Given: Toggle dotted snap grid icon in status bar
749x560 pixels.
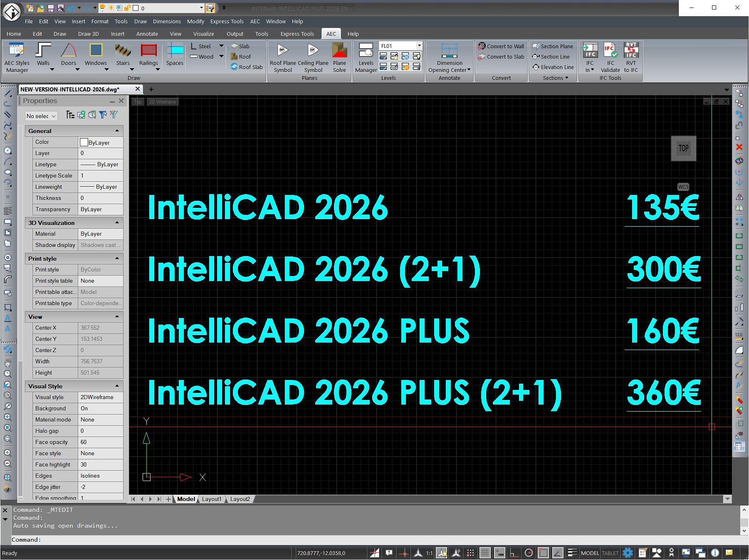Looking at the screenshot, I should point(470,553).
